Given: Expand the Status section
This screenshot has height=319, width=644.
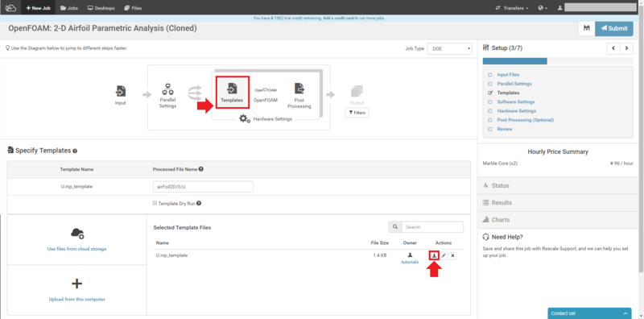Looking at the screenshot, I should 558,186.
